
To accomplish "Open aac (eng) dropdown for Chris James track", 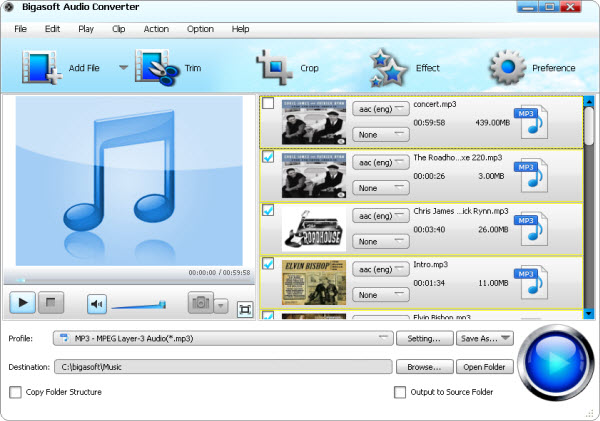I will pos(381,216).
